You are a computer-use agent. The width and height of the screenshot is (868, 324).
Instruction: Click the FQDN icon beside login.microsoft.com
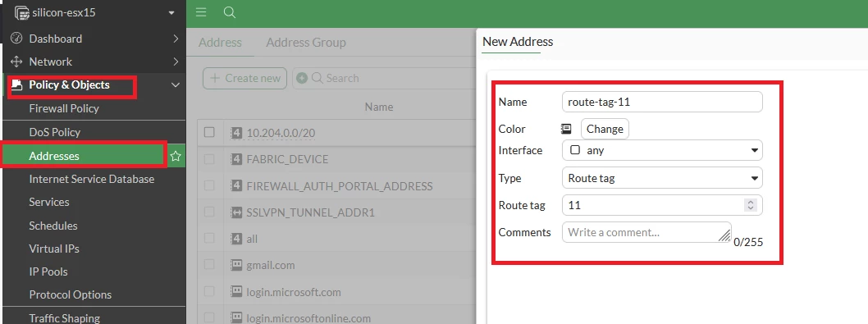236,292
